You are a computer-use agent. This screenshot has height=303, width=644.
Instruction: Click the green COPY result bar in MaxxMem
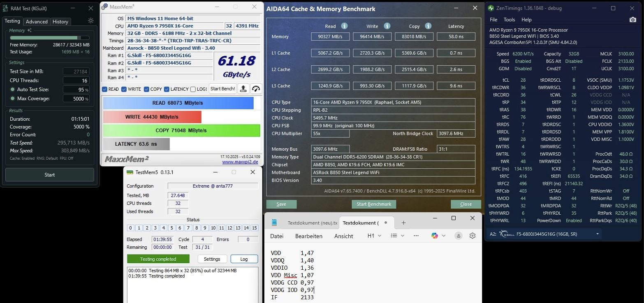click(181, 130)
